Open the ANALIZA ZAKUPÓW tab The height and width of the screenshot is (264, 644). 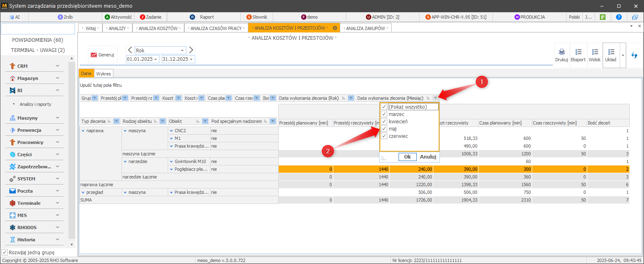click(366, 28)
